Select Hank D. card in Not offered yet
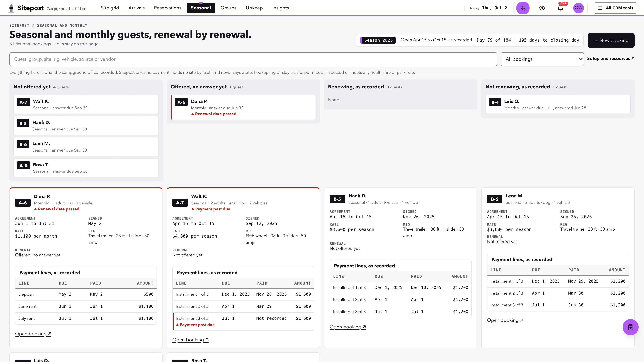The image size is (644, 362). tap(86, 125)
